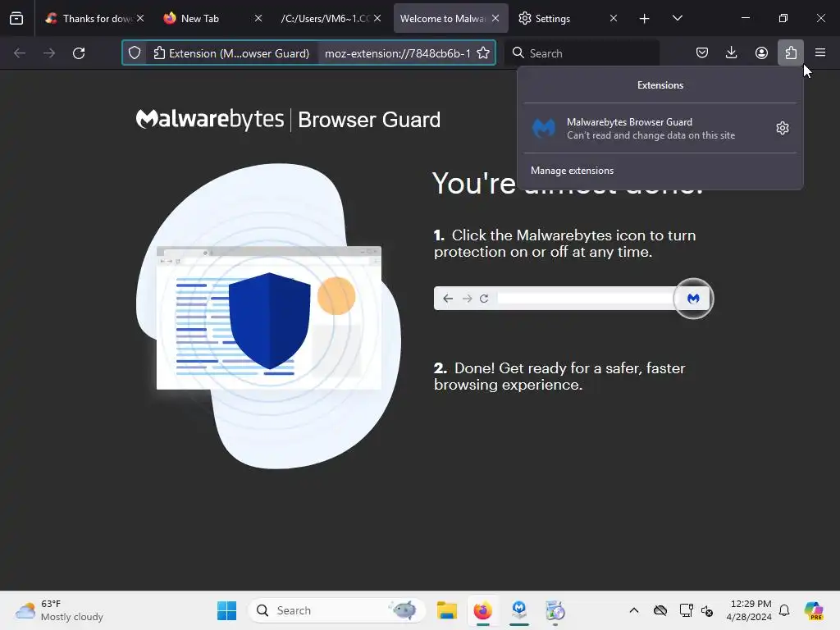Click the muted volume tray icon

coord(707,610)
